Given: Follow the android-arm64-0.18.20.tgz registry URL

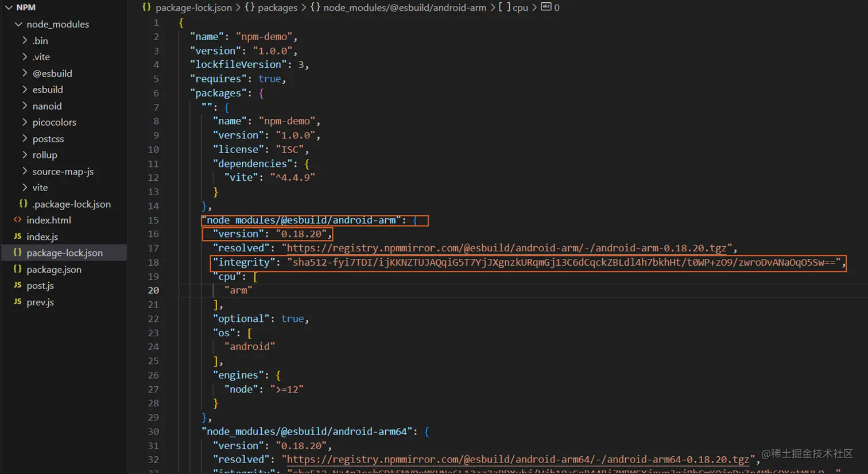Looking at the screenshot, I should pos(518,459).
